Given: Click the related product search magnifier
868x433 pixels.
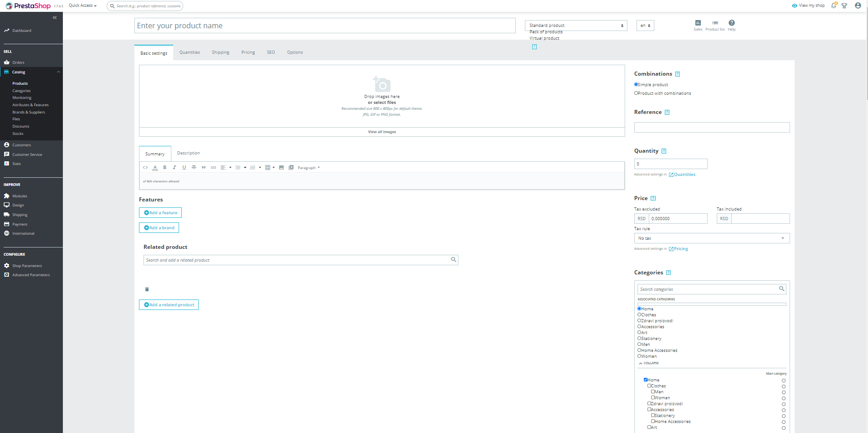Looking at the screenshot, I should 453,259.
